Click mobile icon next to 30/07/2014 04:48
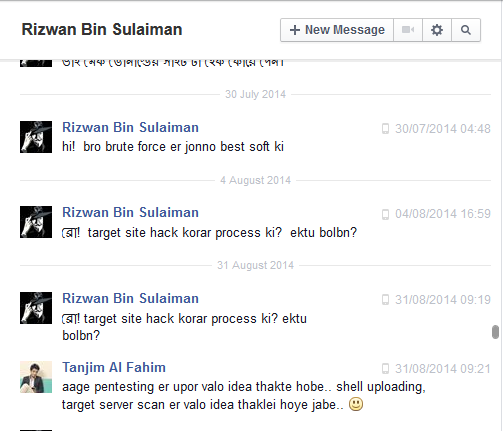This screenshot has height=431, width=503. click(x=385, y=129)
